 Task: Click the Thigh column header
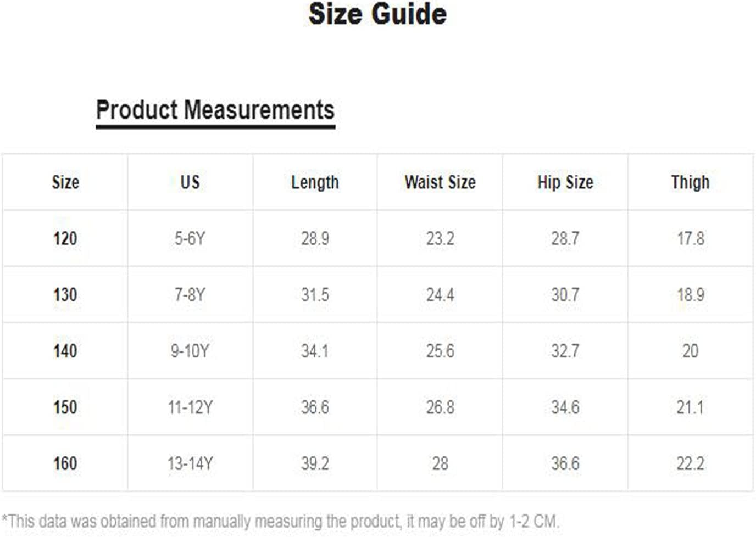click(690, 182)
